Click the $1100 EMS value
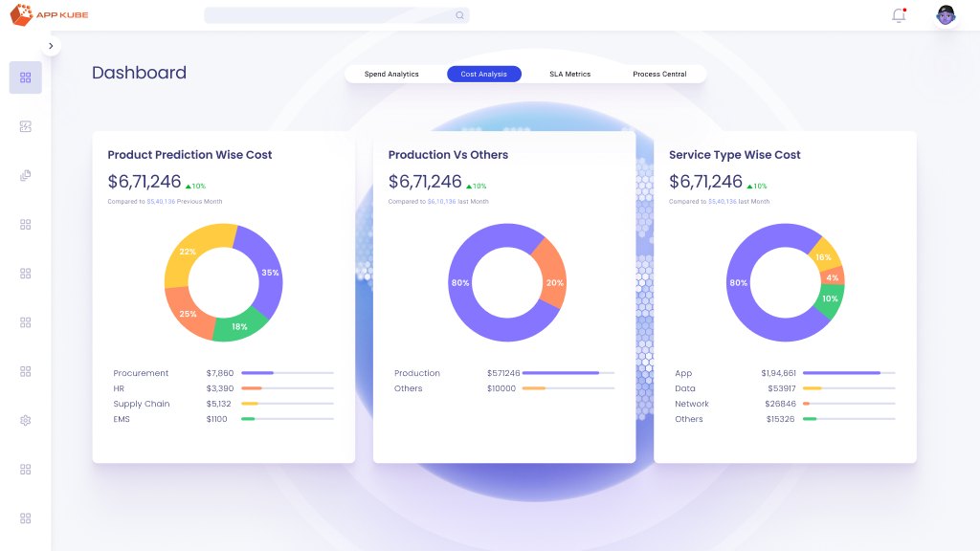 point(217,419)
